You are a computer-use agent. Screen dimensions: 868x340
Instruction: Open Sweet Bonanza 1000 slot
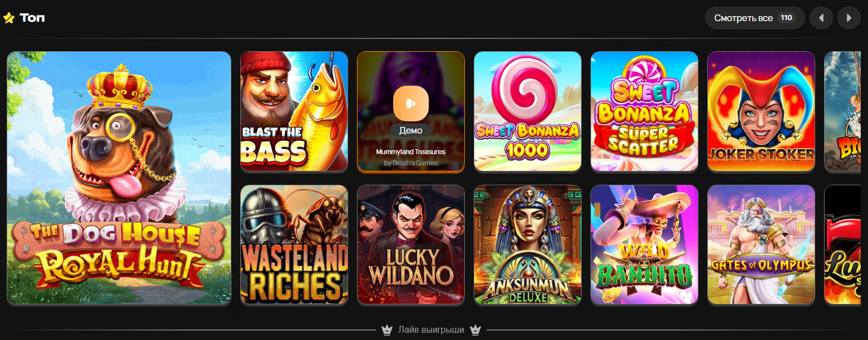coord(528,111)
